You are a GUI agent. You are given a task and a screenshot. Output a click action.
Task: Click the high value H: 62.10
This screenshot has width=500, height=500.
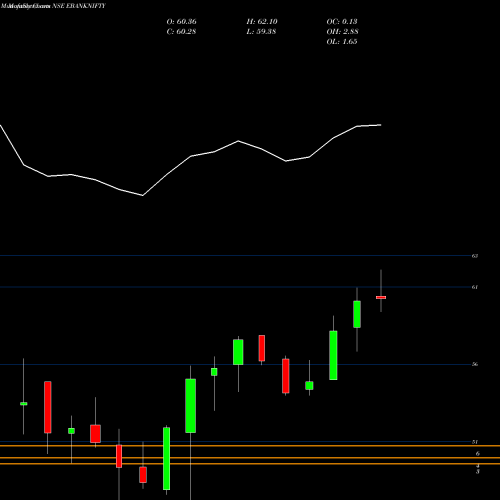tap(262, 21)
